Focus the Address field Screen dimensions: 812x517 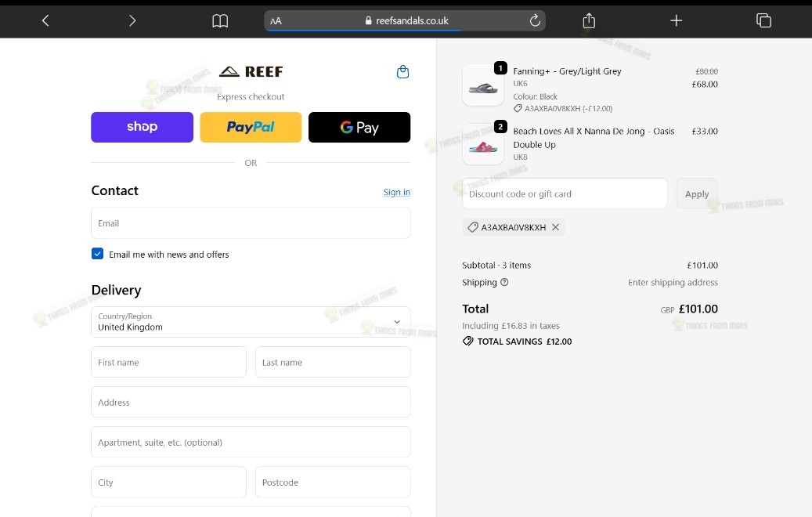(x=251, y=402)
